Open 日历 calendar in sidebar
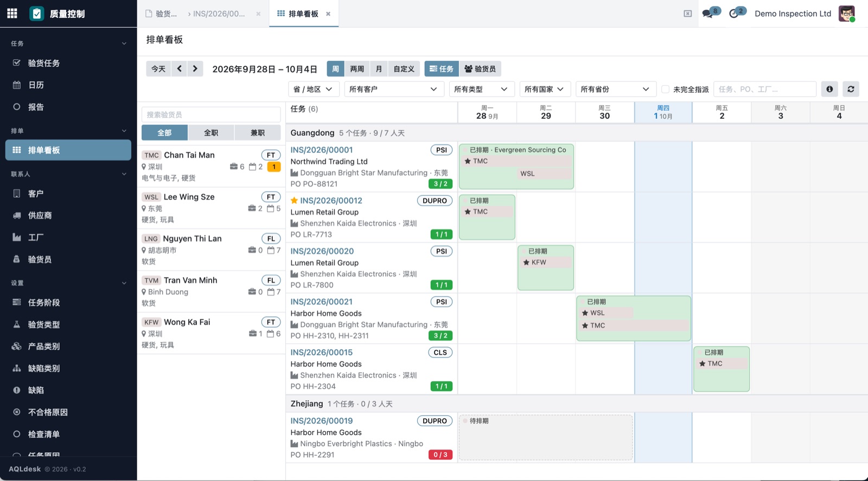The width and height of the screenshot is (868, 481). point(68,85)
